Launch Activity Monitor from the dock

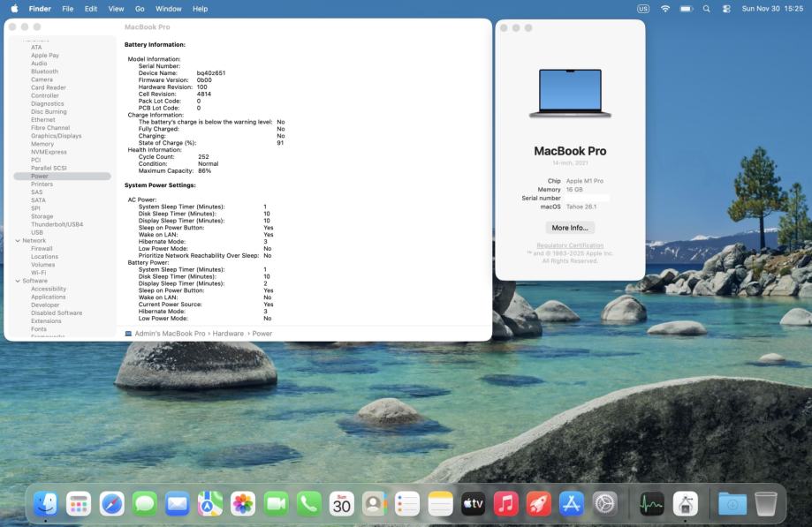tap(652, 503)
